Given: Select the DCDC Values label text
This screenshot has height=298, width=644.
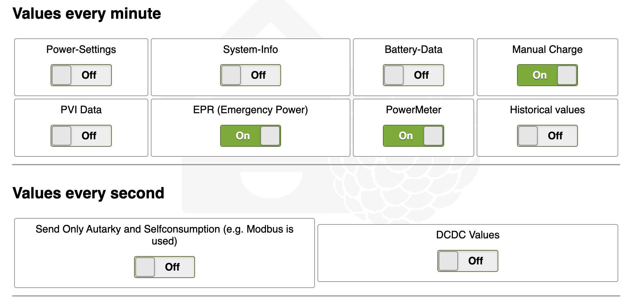Looking at the screenshot, I should (x=468, y=235).
